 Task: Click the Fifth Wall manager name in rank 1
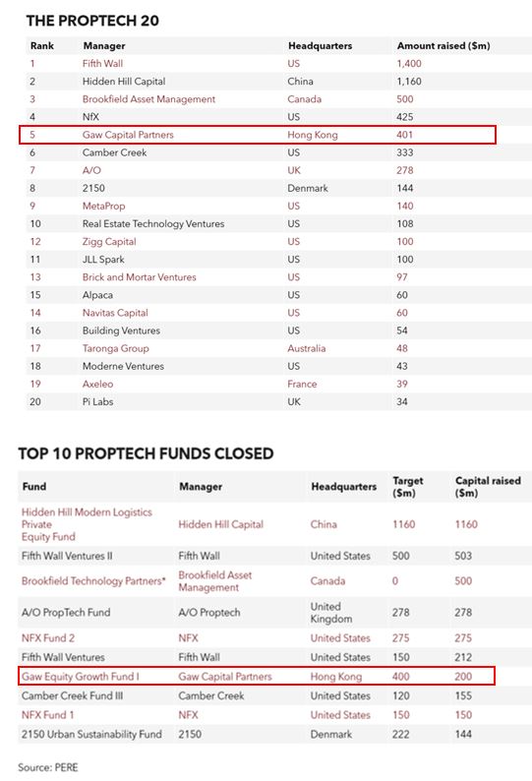102,63
